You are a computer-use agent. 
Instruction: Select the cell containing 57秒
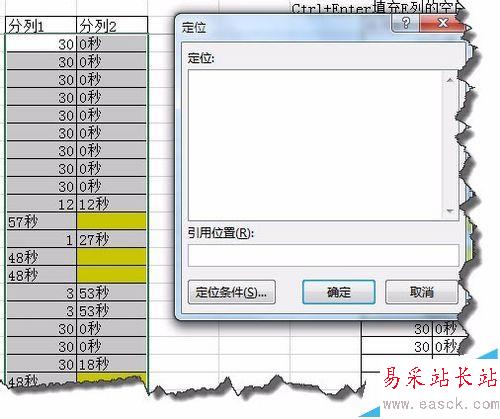click(41, 221)
